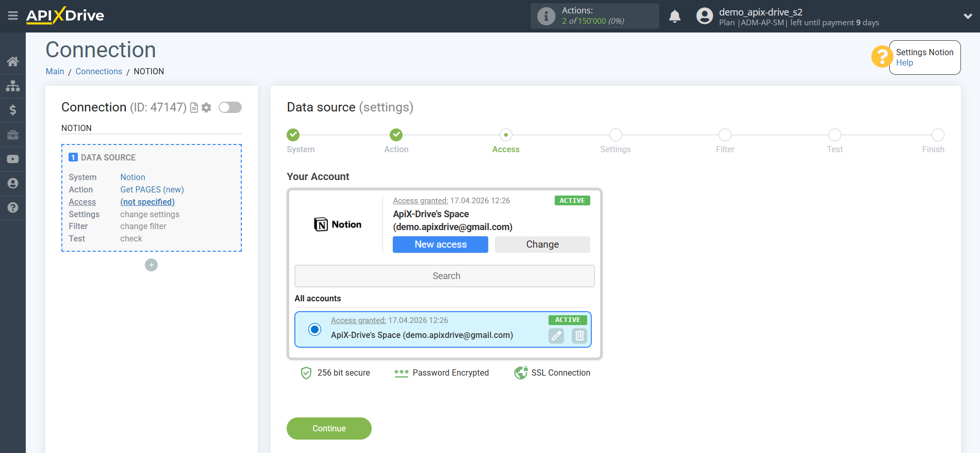Toggle the connection on/off switch

pos(230,107)
